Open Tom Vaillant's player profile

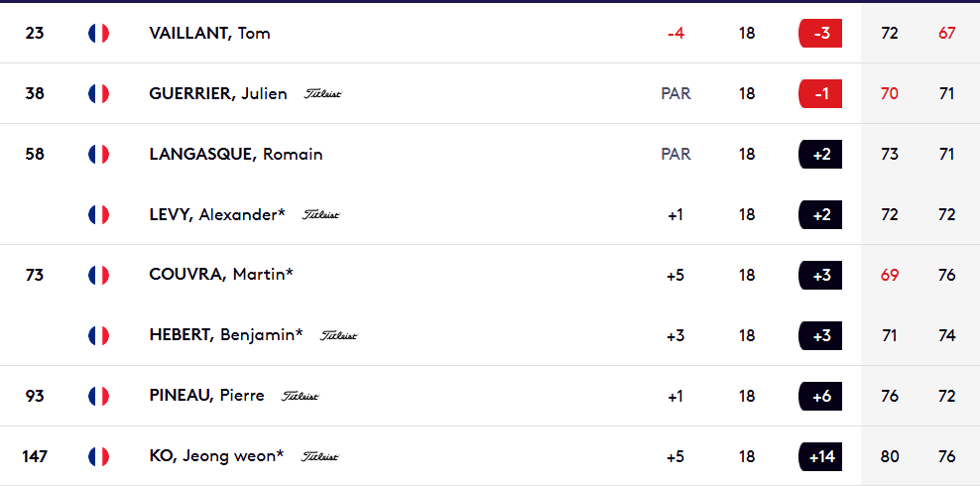coord(210,33)
